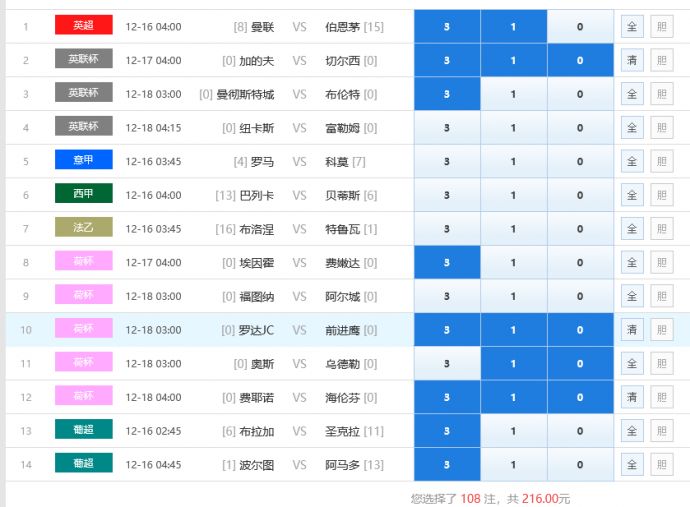
Task: Open the 波尔图 team link
Action: point(256,465)
